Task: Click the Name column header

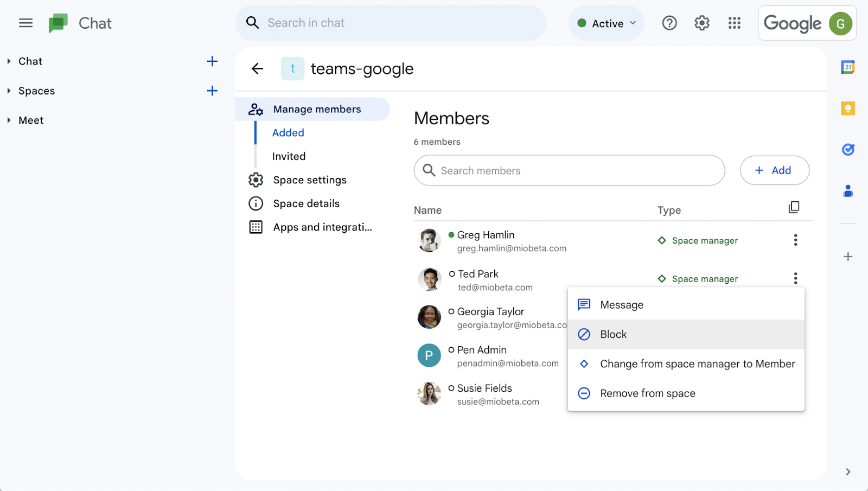Action: [x=427, y=210]
